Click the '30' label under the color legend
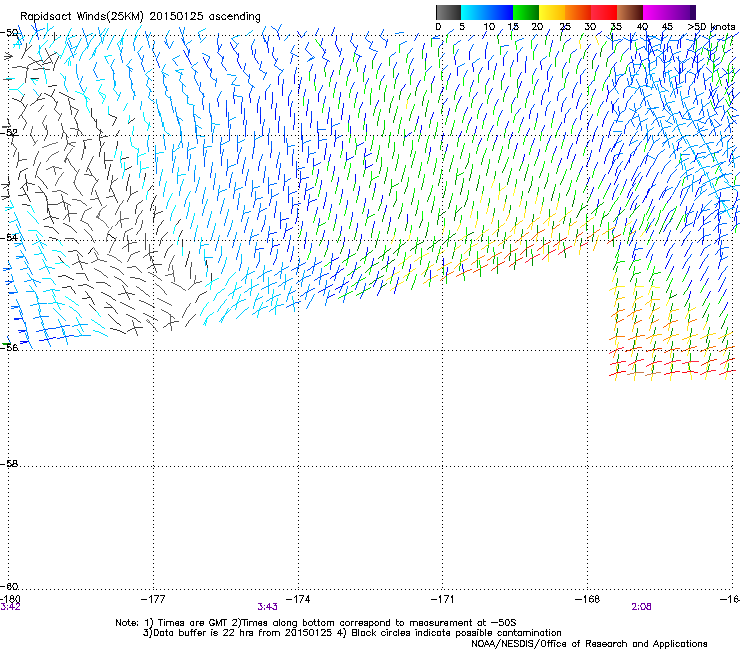 (590, 27)
